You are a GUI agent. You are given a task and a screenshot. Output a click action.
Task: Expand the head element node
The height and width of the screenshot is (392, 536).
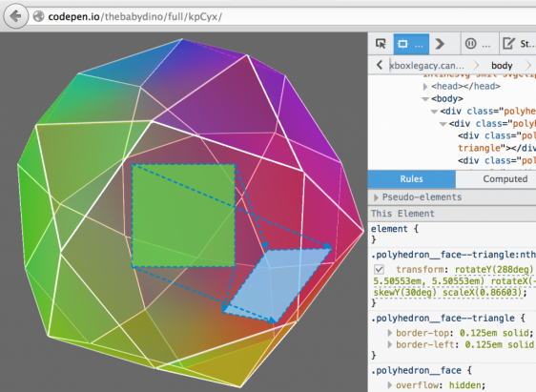tap(425, 87)
